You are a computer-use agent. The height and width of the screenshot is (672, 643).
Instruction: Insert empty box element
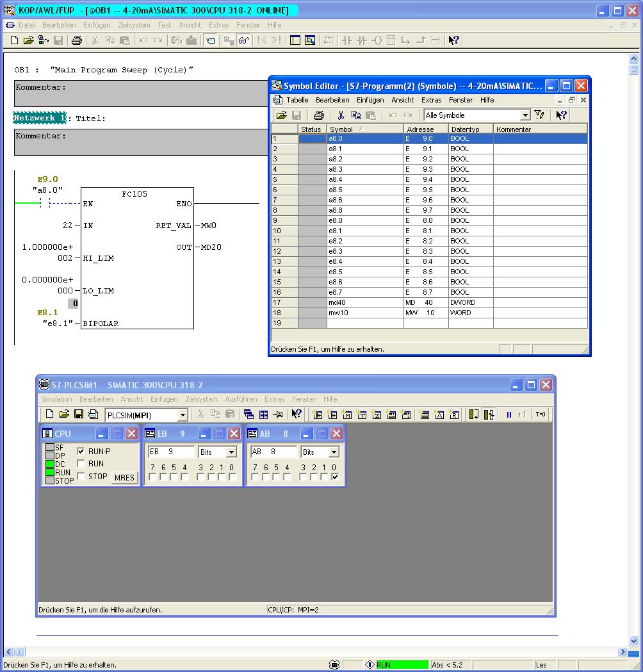coord(391,40)
